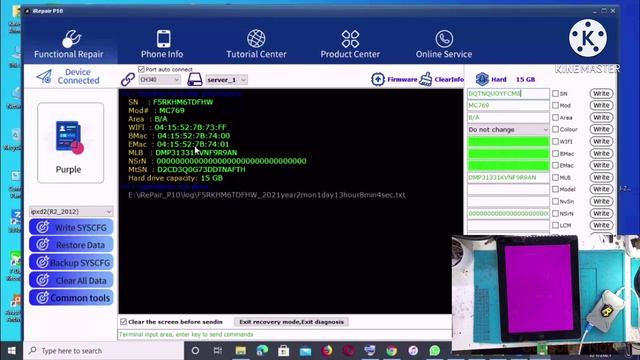
Task: Click Write button for SN row
Action: tap(601, 93)
